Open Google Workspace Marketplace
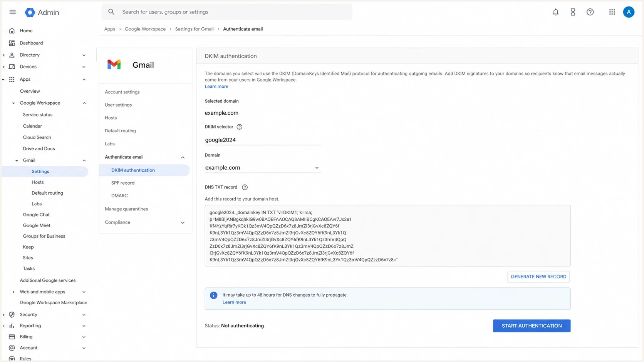This screenshot has height=362, width=644. coord(54,303)
